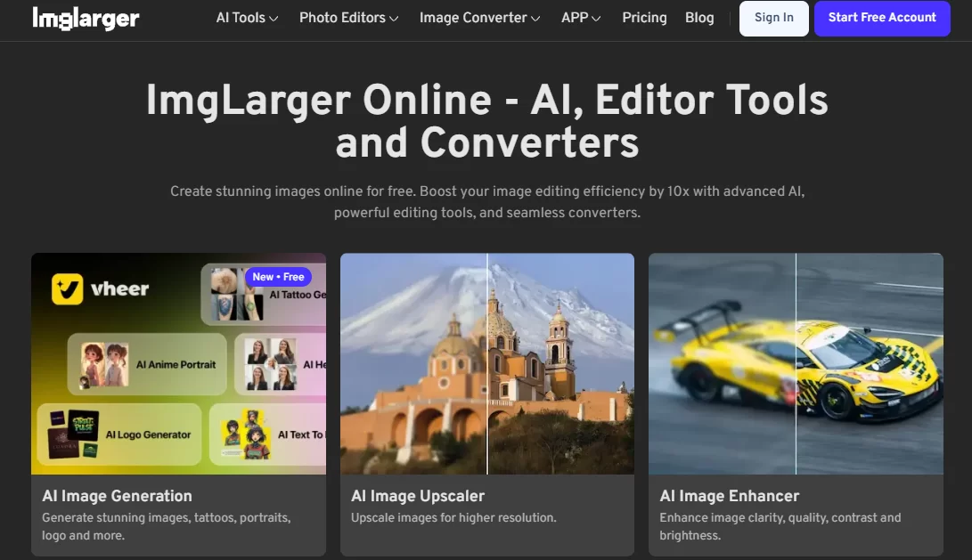Open the AI Image Upscaler card title
Image resolution: width=972 pixels, height=560 pixels.
pos(418,496)
